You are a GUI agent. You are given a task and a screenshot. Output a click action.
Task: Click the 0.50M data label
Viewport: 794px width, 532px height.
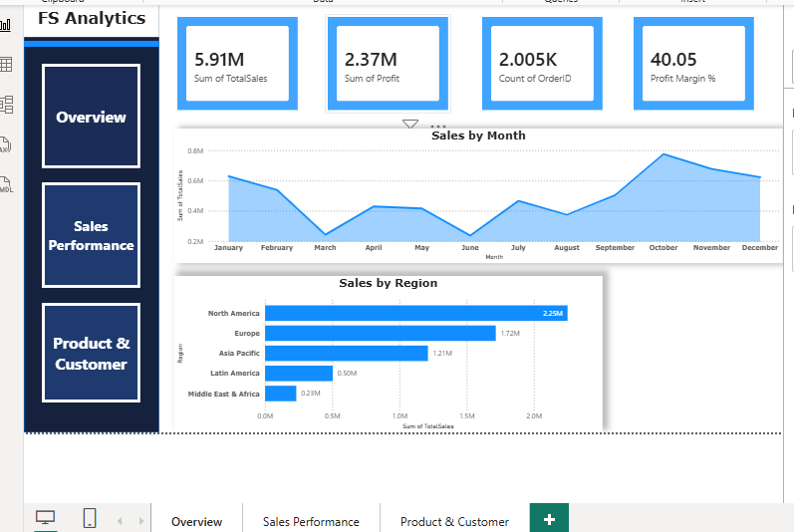point(347,373)
